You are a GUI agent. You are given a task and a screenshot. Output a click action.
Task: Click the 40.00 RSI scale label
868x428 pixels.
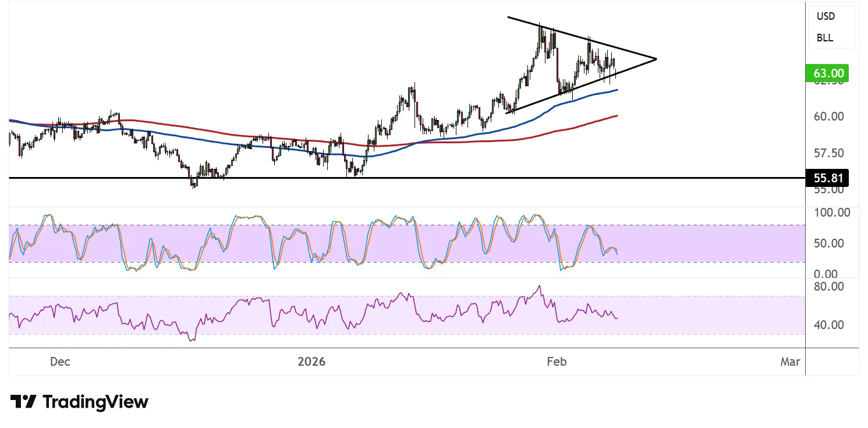pyautogui.click(x=829, y=324)
